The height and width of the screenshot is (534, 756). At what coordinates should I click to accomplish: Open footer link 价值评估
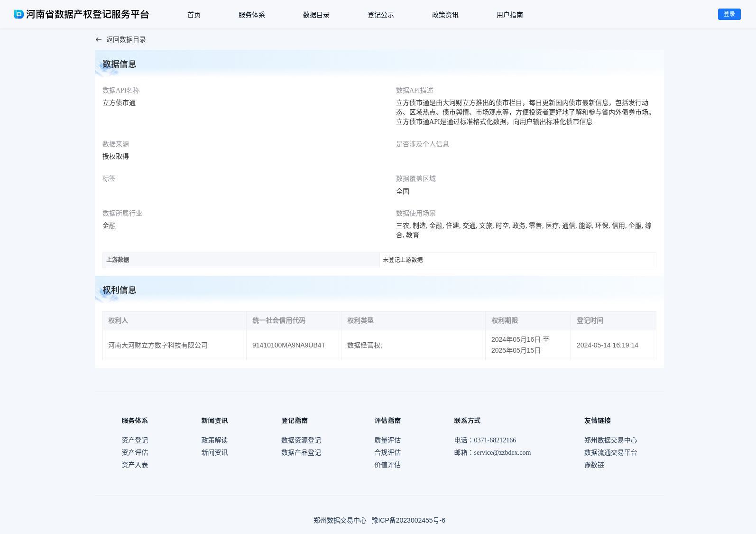(x=387, y=465)
